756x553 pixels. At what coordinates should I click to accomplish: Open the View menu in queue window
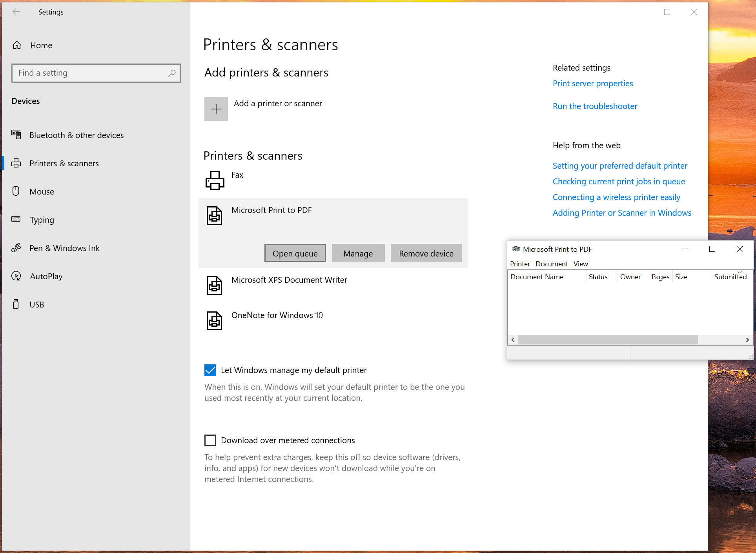[x=581, y=264]
